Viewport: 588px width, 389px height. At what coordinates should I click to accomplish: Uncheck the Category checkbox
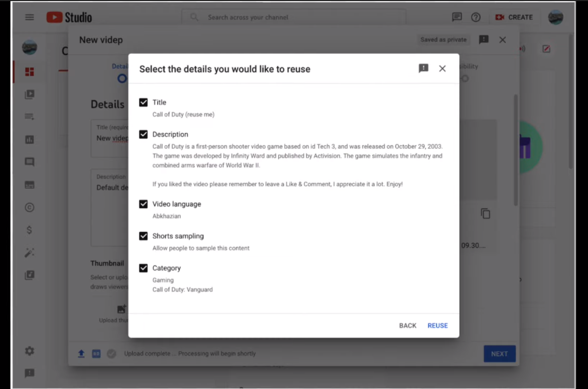(143, 268)
